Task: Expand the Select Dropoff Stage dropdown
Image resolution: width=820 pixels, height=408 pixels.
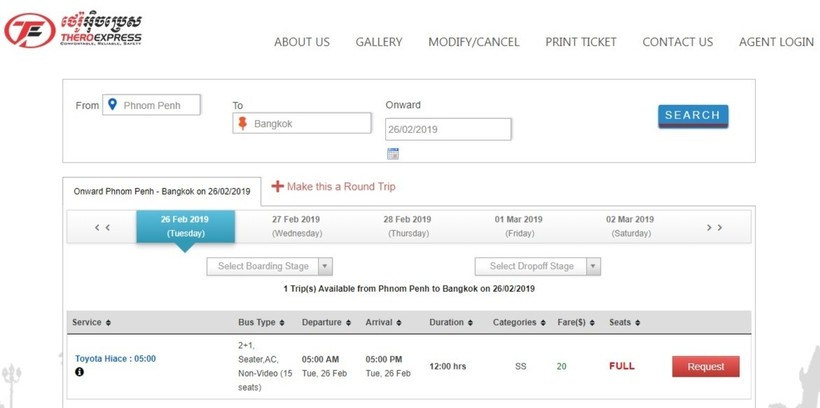Action: pyautogui.click(x=537, y=266)
